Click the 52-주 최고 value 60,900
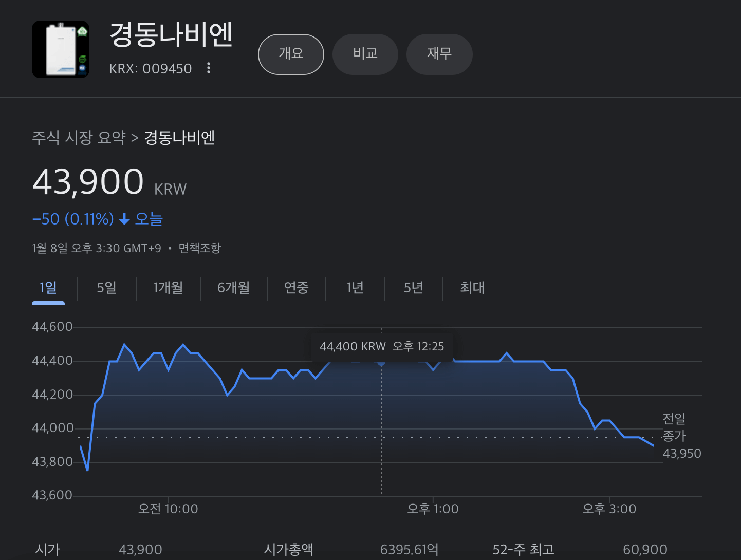Viewport: 741px width, 560px height. pyautogui.click(x=645, y=550)
